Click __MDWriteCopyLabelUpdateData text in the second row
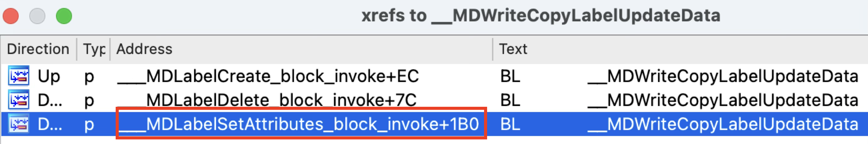 [x=723, y=101]
